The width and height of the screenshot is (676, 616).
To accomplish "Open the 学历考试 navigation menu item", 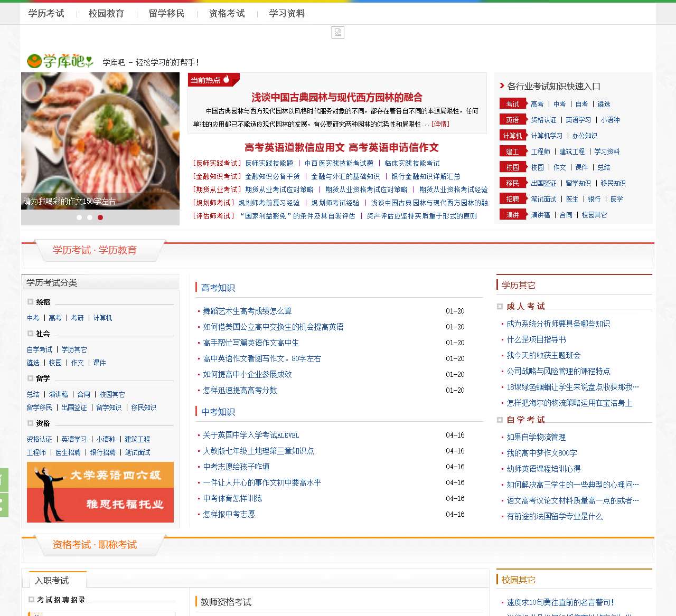I will click(46, 13).
